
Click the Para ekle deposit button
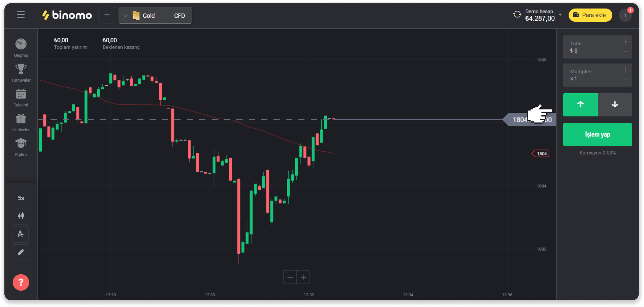point(590,15)
